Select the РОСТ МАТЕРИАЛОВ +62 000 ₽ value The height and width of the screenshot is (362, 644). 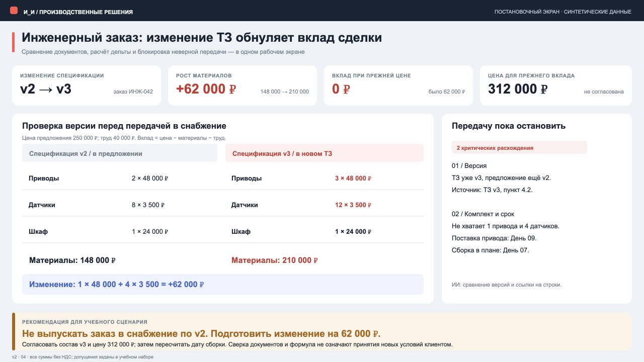206,89
